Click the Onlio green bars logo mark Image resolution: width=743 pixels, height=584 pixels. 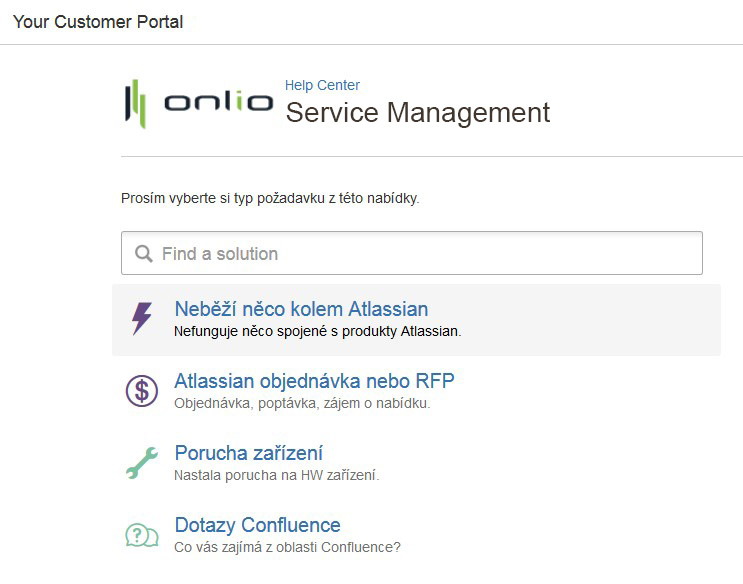pyautogui.click(x=135, y=103)
